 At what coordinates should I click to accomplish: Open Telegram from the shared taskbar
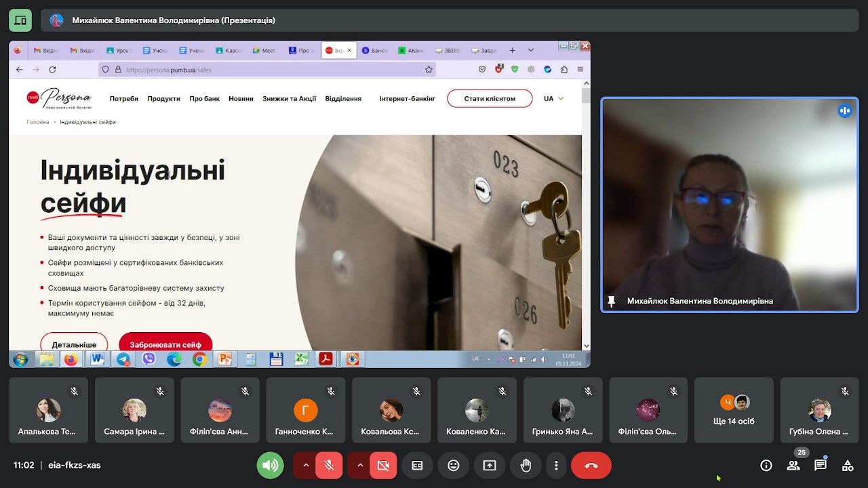click(x=123, y=359)
